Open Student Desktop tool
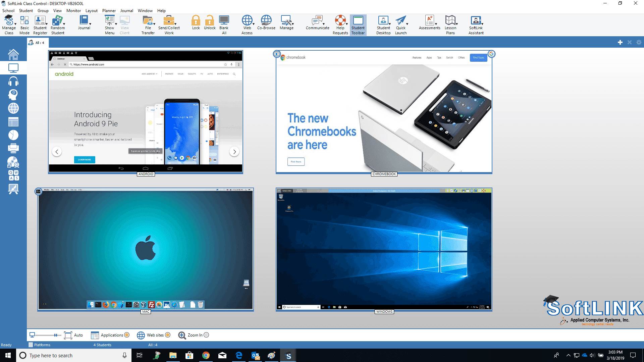Image resolution: width=644 pixels, height=362 pixels. [383, 25]
